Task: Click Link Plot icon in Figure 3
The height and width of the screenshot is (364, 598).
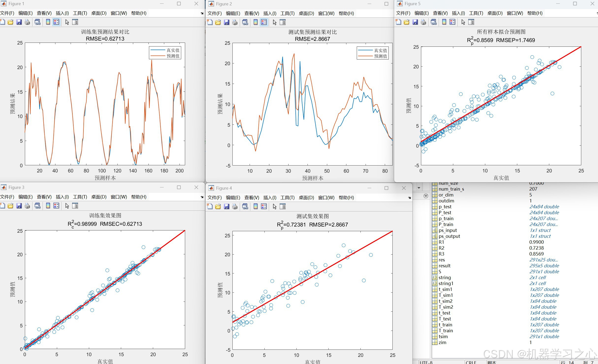Action: [37, 206]
